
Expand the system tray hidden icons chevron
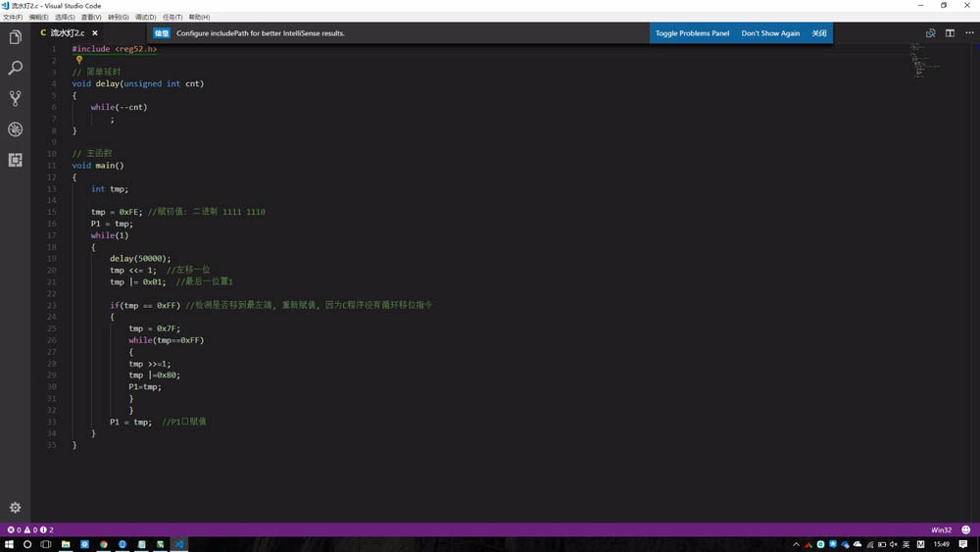[x=796, y=544]
